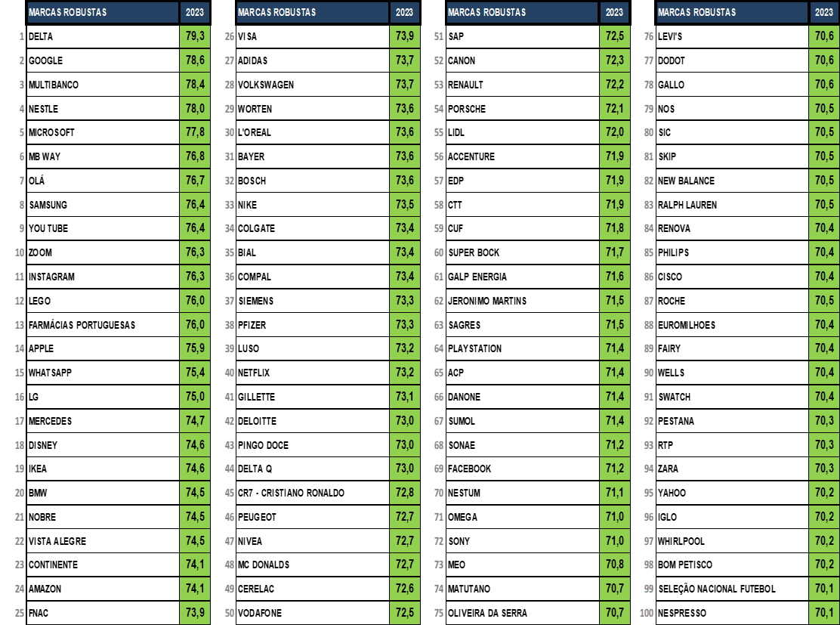This screenshot has width=840, height=625.
Task: Select the 78,6 value cell
Action: coord(194,60)
